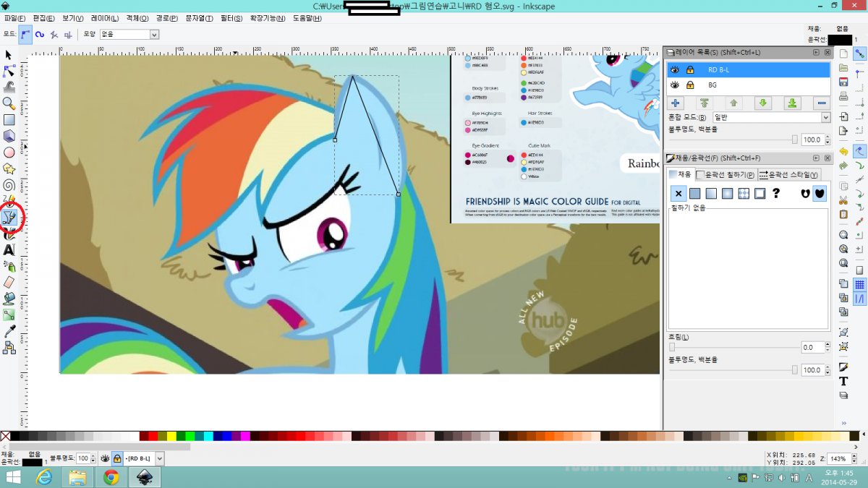This screenshot has width=868, height=488.
Task: Open the 파일(F) menu
Action: (x=15, y=18)
